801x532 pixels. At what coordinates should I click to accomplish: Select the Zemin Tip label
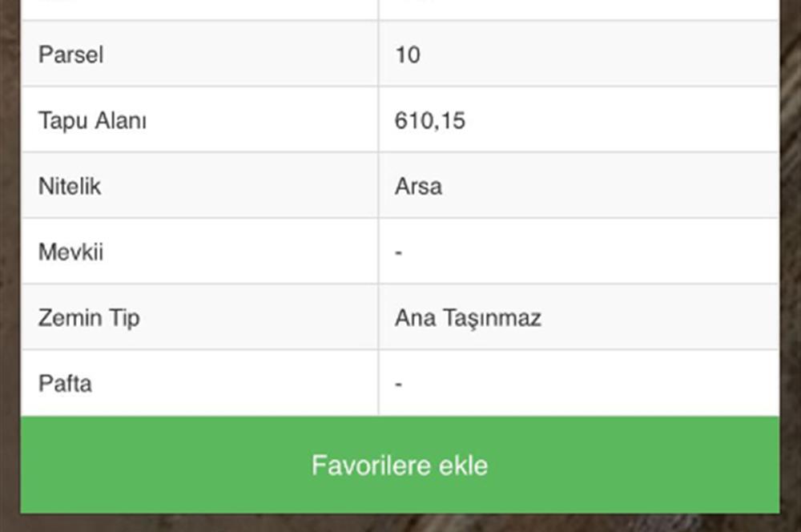89,318
